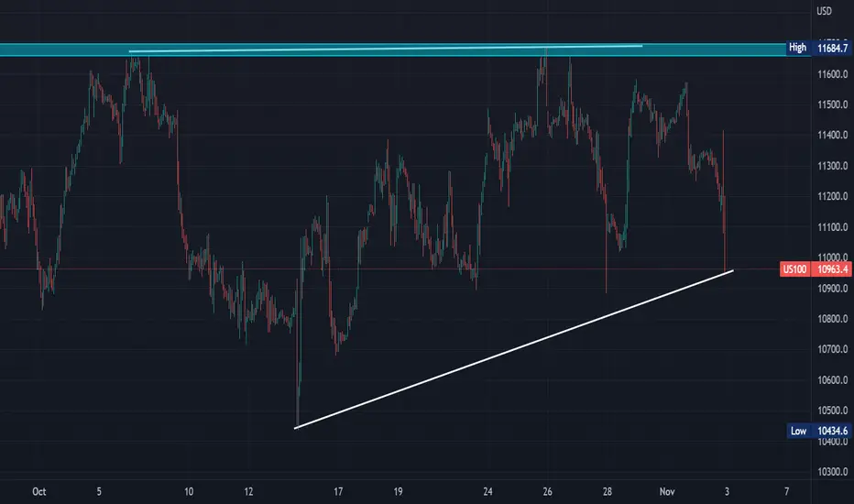Click date 19 on the time axis

[398, 492]
